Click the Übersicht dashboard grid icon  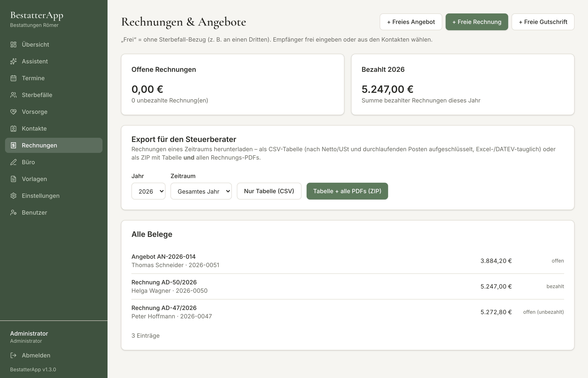pyautogui.click(x=13, y=45)
